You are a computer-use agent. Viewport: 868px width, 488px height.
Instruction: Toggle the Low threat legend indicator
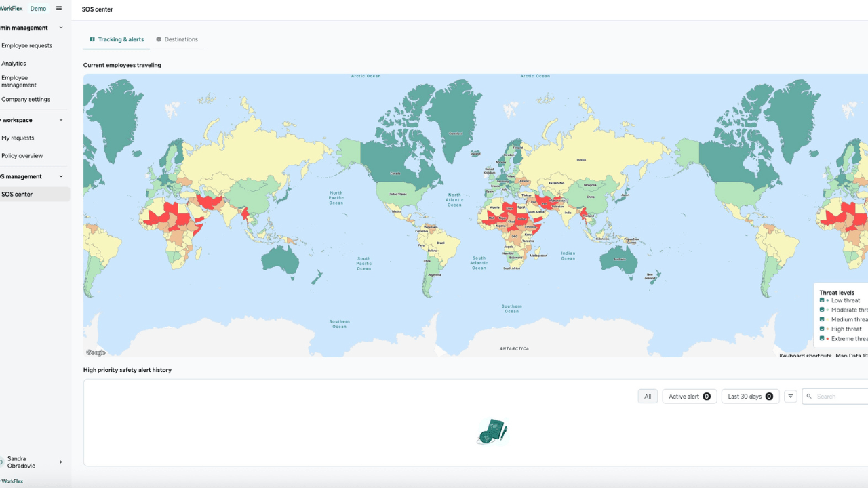pyautogui.click(x=822, y=300)
